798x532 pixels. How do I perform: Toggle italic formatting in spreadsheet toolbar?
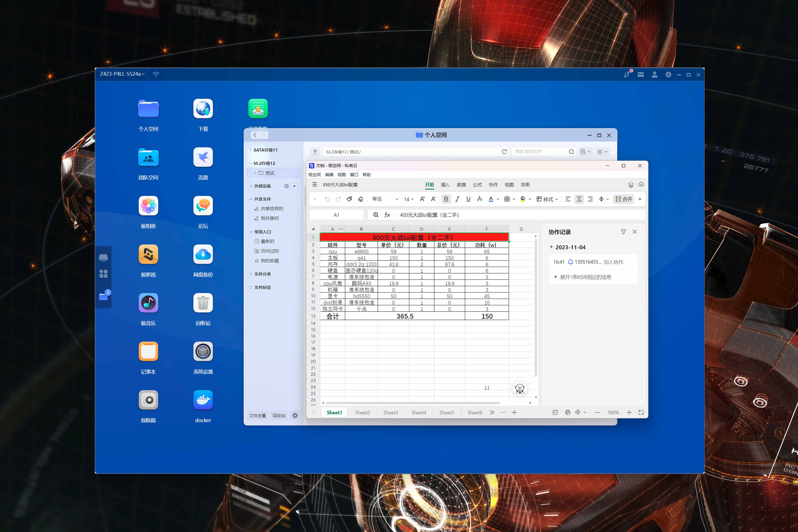point(457,199)
